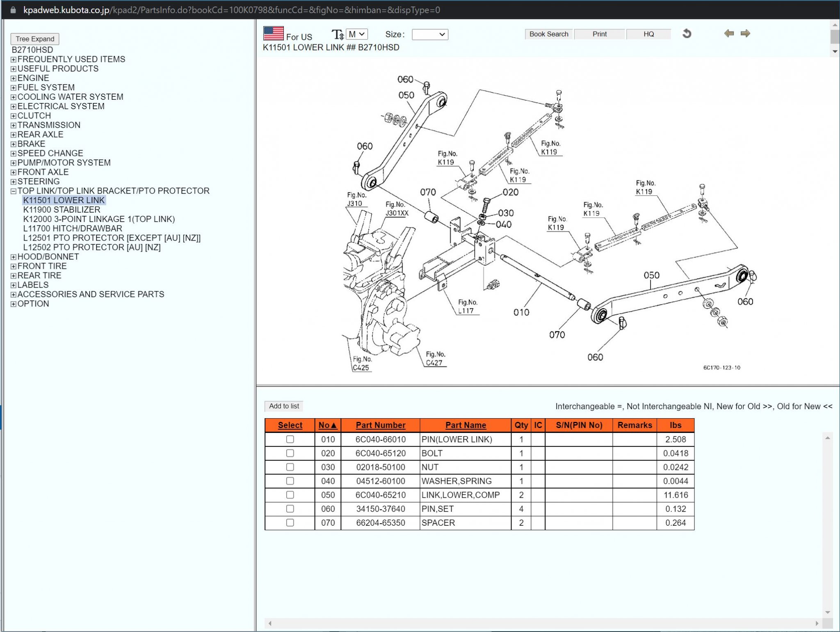Screen dimensions: 840x632
Task: Click the Book Search button
Action: pos(549,34)
